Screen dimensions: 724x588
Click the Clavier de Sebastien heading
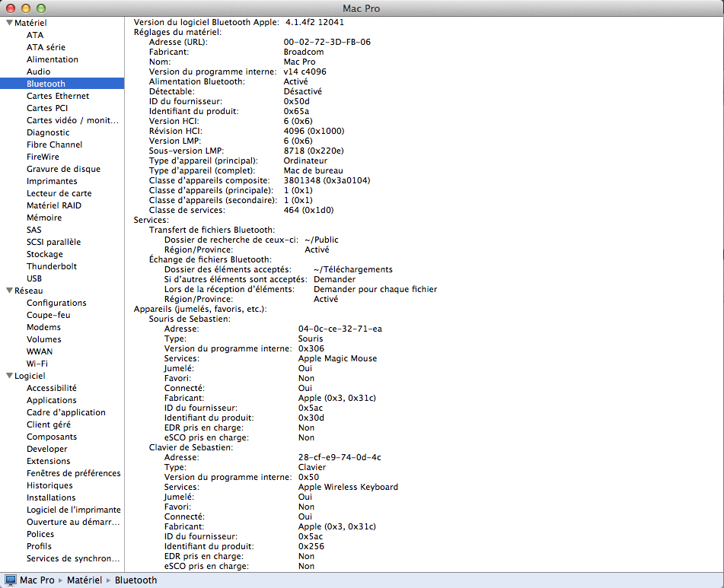pyautogui.click(x=190, y=447)
